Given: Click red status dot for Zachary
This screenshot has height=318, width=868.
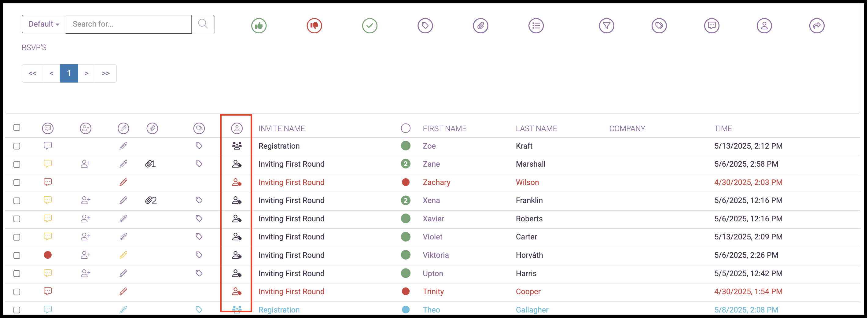Looking at the screenshot, I should point(406,182).
